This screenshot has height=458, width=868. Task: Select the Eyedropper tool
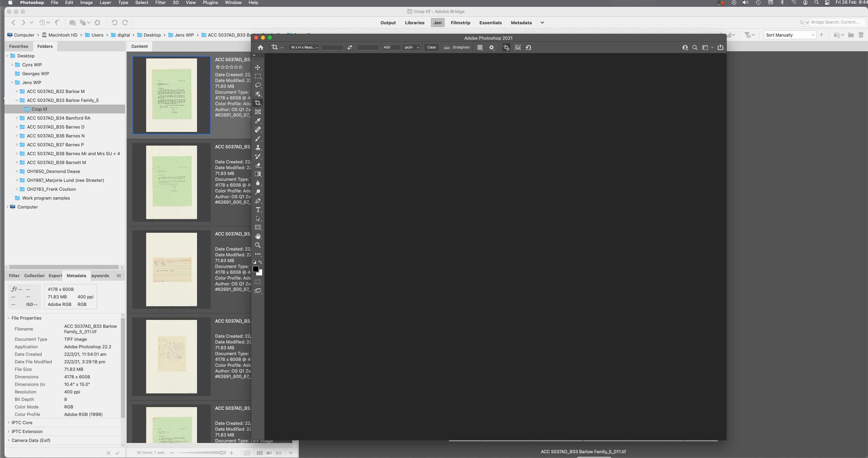click(x=258, y=121)
